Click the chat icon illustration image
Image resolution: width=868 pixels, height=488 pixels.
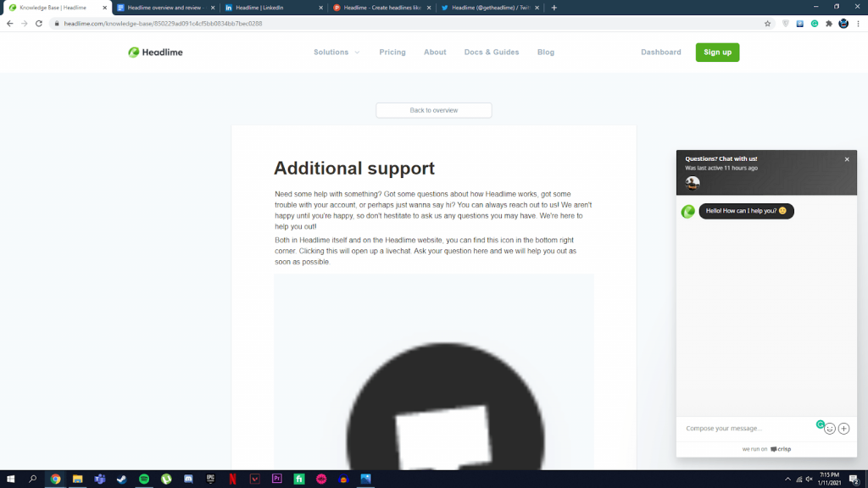[x=434, y=372]
